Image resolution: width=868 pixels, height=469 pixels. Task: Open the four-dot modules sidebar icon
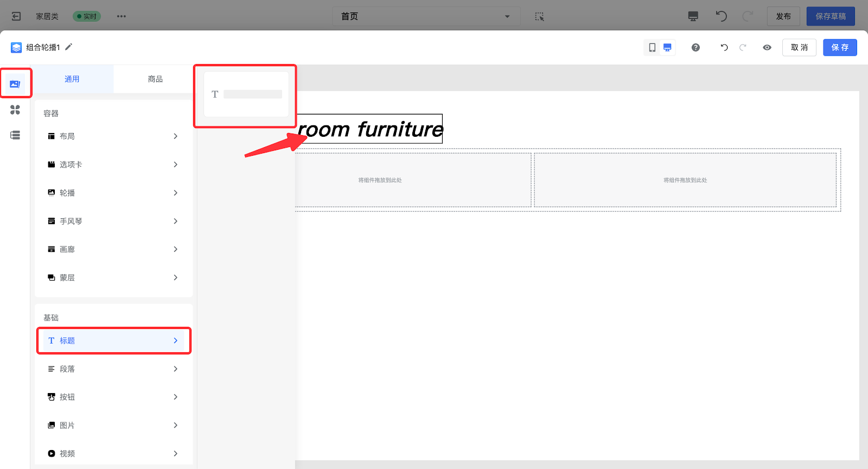click(x=15, y=110)
